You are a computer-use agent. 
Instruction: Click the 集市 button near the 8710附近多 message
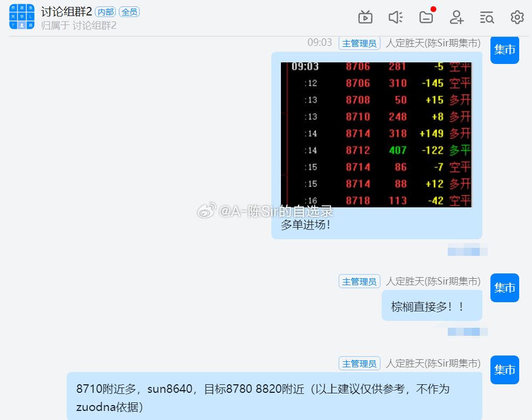[504, 370]
